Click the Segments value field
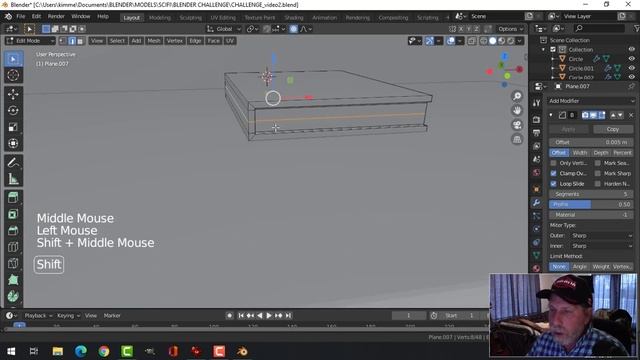Image resolution: width=640 pixels, height=360 pixels. [x=591, y=194]
